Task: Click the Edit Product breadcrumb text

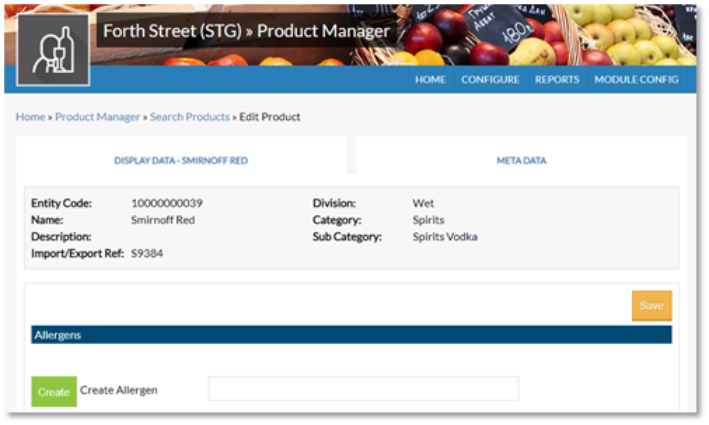Action: 270,117
